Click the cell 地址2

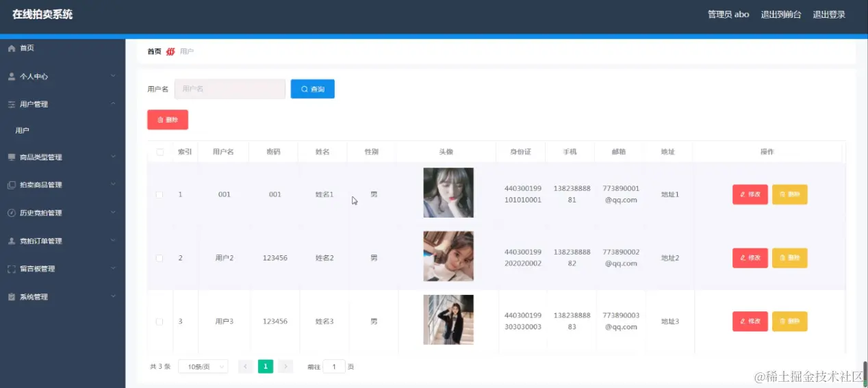[669, 258]
